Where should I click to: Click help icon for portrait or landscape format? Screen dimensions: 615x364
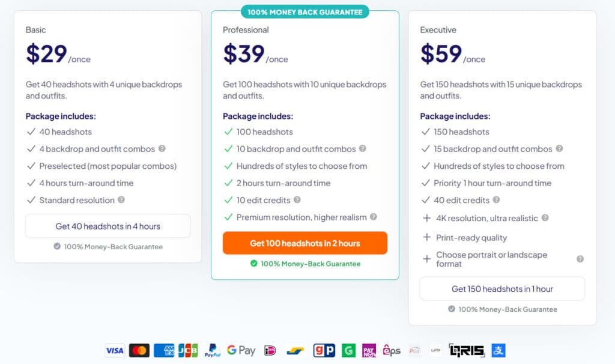[x=580, y=259]
